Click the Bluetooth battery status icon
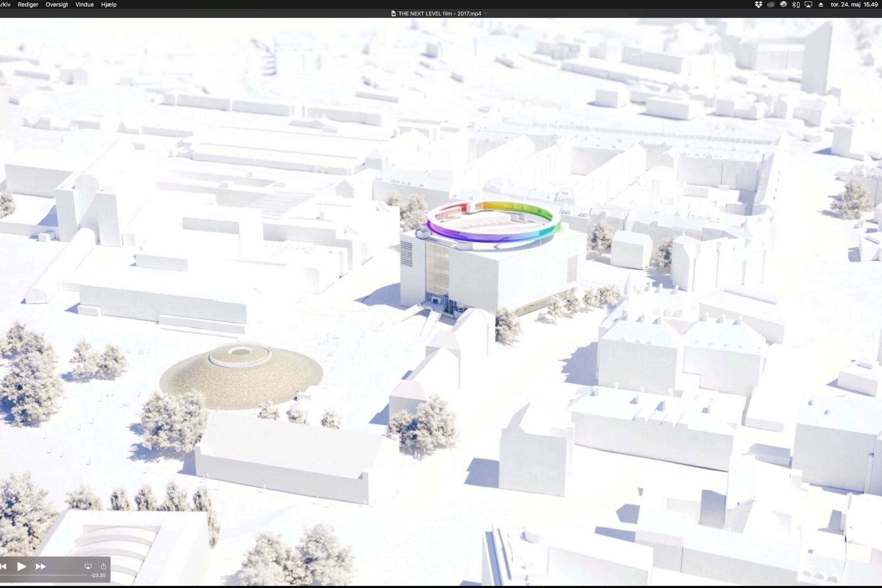Image resolution: width=882 pixels, height=588 pixels. [x=796, y=4]
